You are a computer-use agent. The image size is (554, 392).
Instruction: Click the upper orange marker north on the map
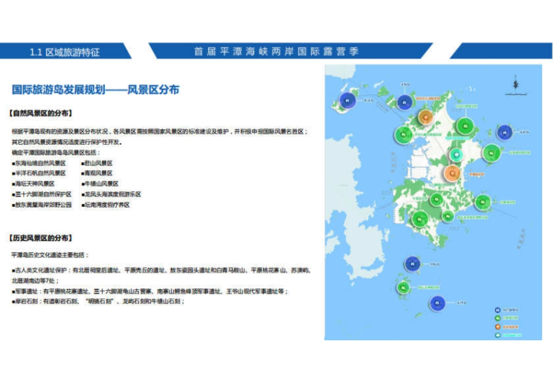click(425, 117)
